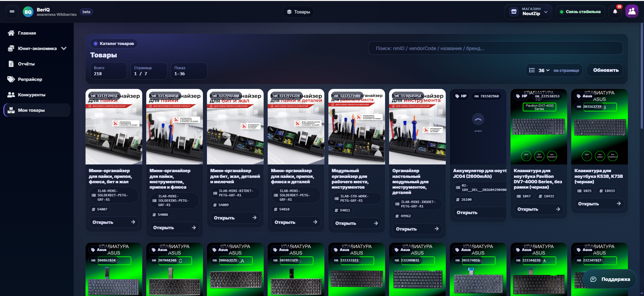Click the arrow on the card numbered 54010

315,222
